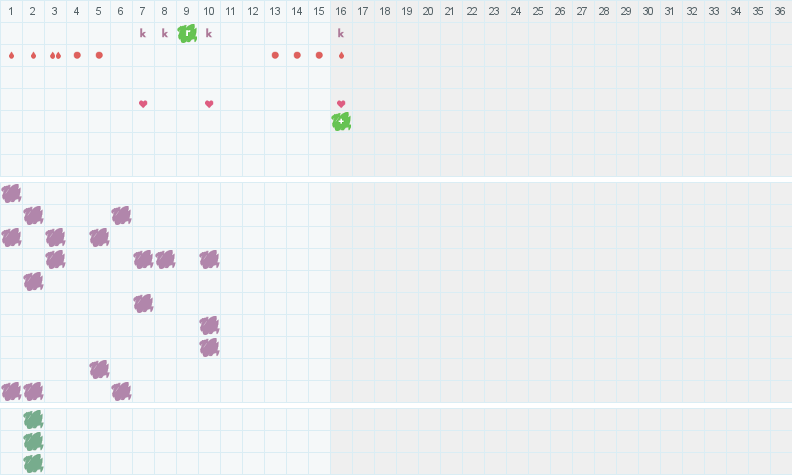This screenshot has height=475, width=792.
Task: Toggle the purple mark on day 8
Action: [x=165, y=260]
